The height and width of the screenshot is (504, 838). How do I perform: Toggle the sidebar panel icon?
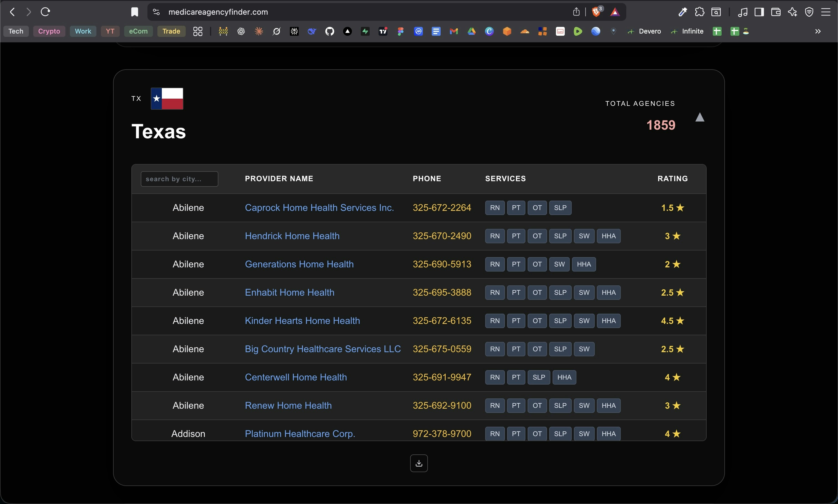[x=760, y=12]
